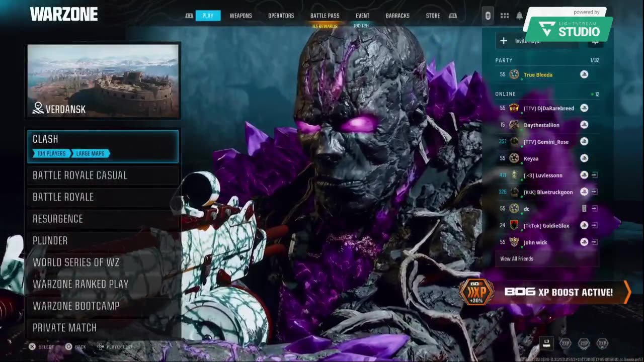Screen dimensions: 644x362
Task: Open the notifications bell icon
Action: 519,16
